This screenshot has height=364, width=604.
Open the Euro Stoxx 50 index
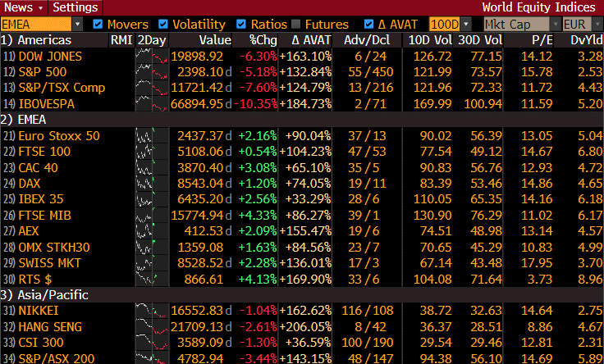pyautogui.click(x=59, y=136)
